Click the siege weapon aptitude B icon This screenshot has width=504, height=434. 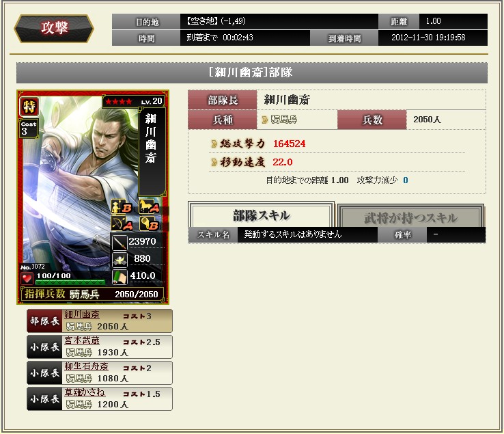pos(149,223)
